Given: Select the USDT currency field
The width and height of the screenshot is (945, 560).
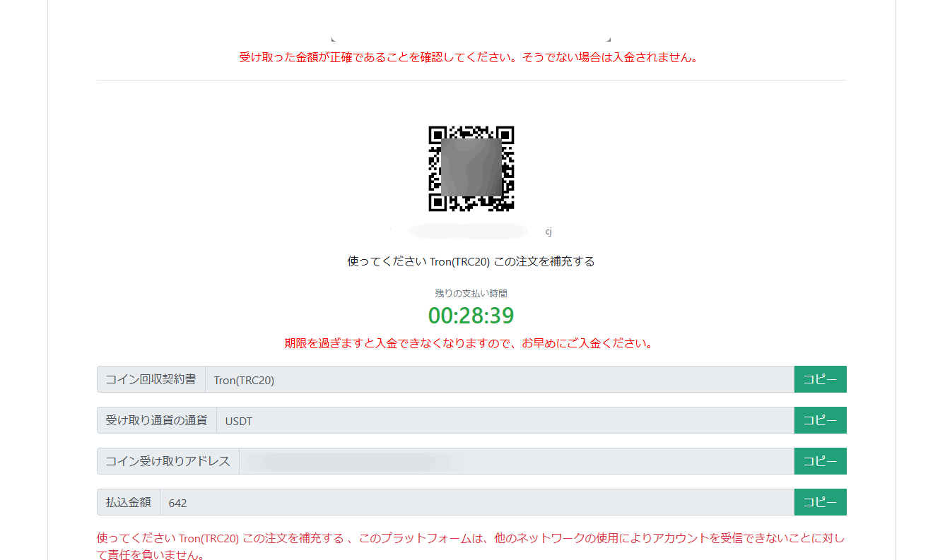Looking at the screenshot, I should (505, 420).
